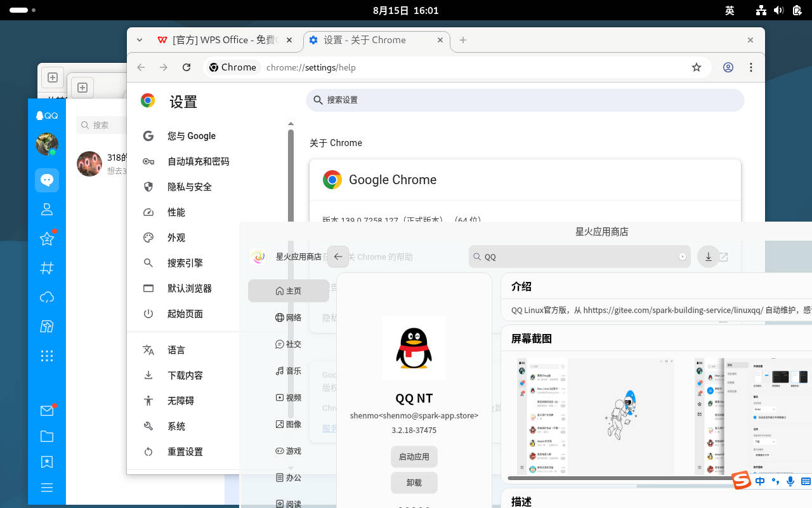Bookmark this Chrome page with star
The image size is (812, 508).
tap(697, 67)
